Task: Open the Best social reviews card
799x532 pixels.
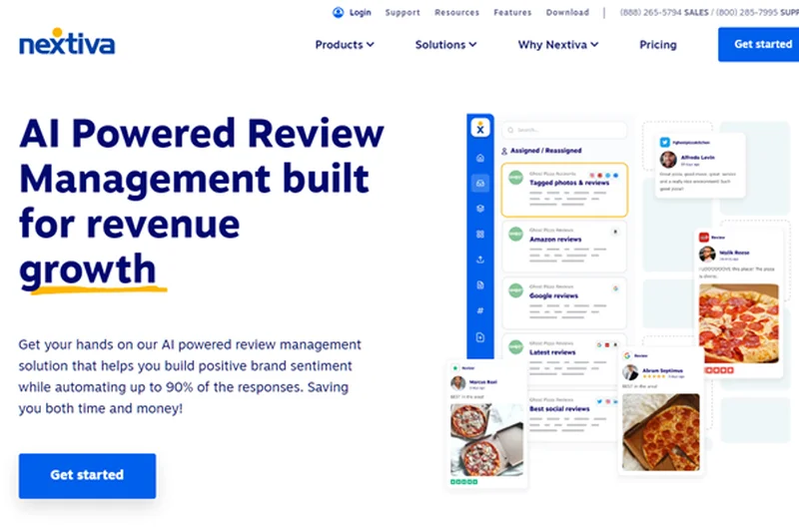Action: click(572, 415)
